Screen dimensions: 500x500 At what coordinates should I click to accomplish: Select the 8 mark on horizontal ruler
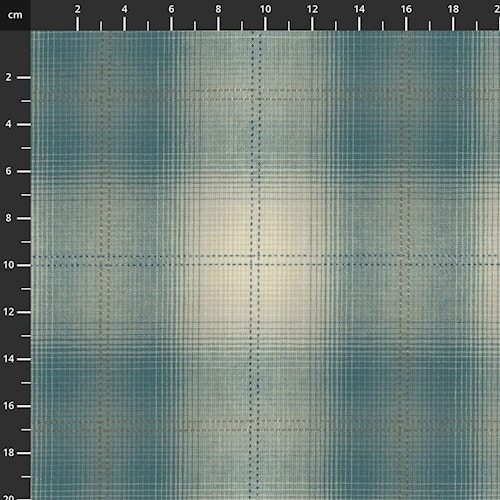tap(218, 9)
